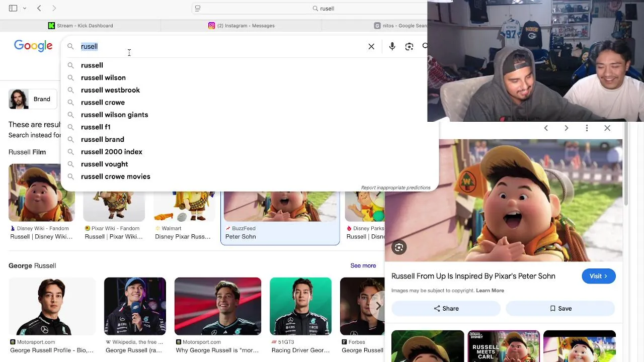The image size is (644, 362).
Task: Open Wikipedia George Russell image result
Action: pyautogui.click(x=135, y=306)
